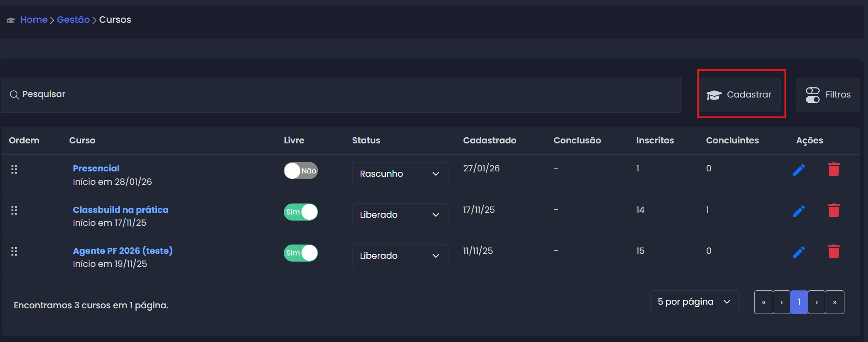Image resolution: width=868 pixels, height=342 pixels.
Task: Click the Pesquisar search field
Action: [x=342, y=95]
